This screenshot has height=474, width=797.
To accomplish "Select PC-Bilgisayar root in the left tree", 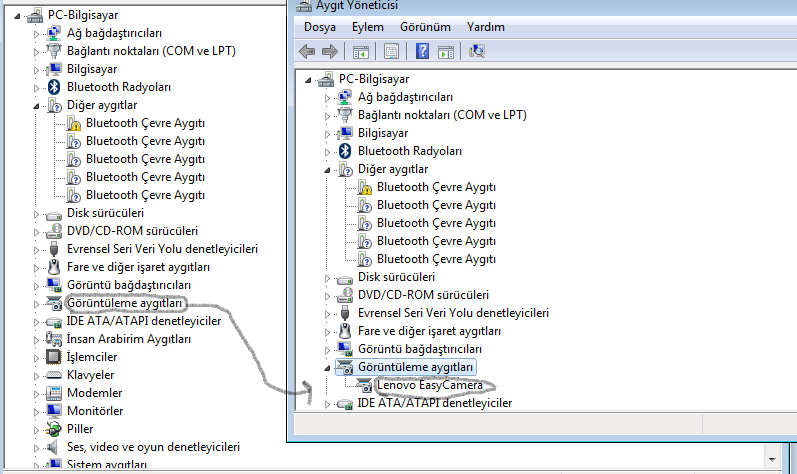I will (83, 15).
